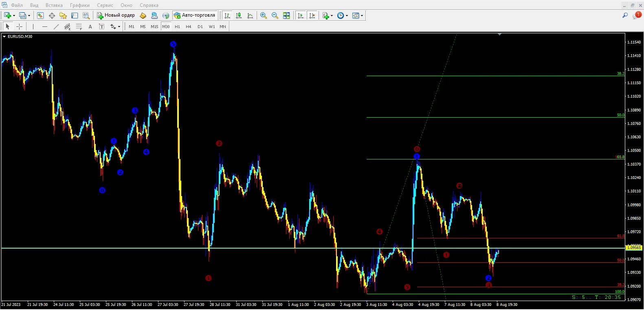Select the text tool (letter A)
Screen dimensions: 644x310
(x=90, y=26)
